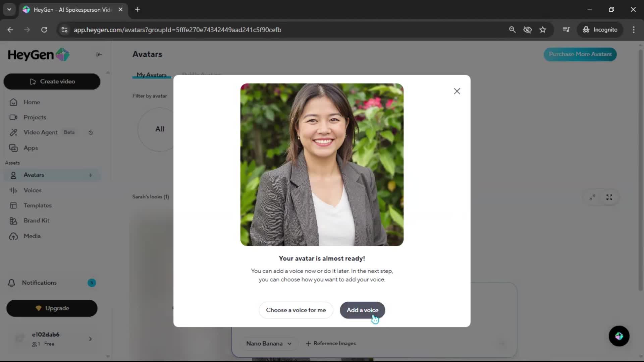Open the Media uploads page
Screen dimensions: 644x362
tap(32, 236)
